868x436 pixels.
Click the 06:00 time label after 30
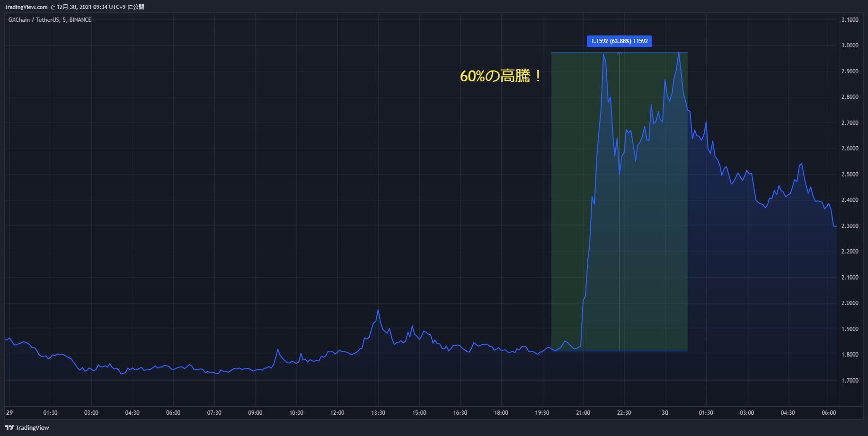pyautogui.click(x=829, y=413)
